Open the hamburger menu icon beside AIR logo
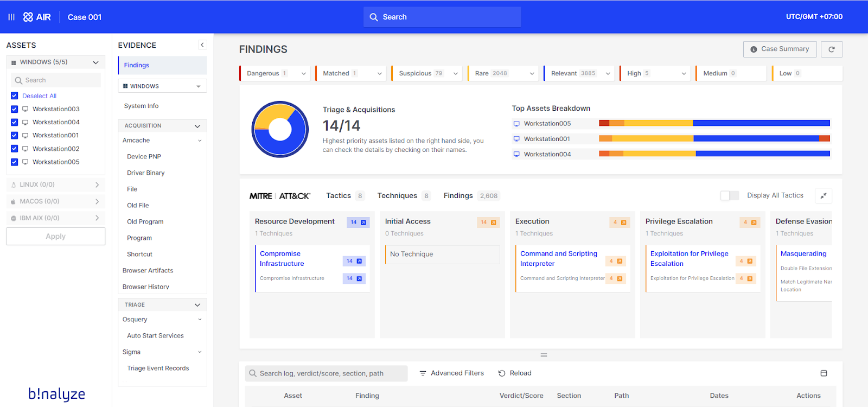868x407 pixels. click(11, 17)
